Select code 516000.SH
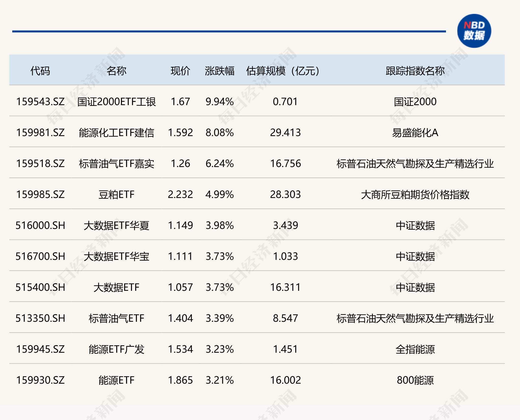 40,225
